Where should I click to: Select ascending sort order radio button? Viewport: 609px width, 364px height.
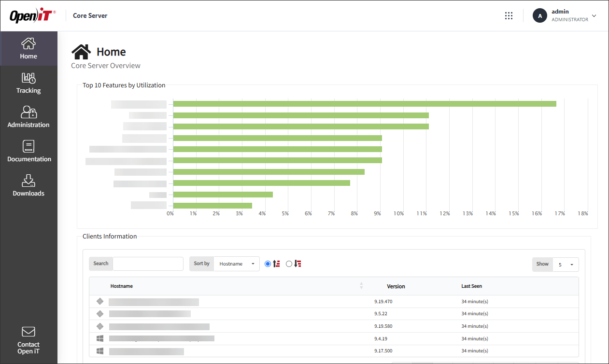click(268, 264)
